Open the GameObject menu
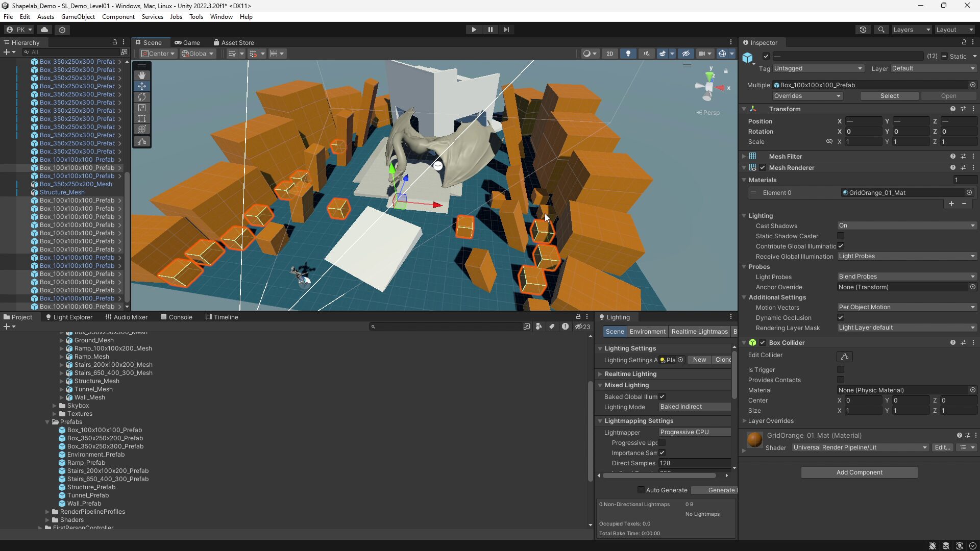Image resolution: width=980 pixels, height=551 pixels. pyautogui.click(x=78, y=17)
